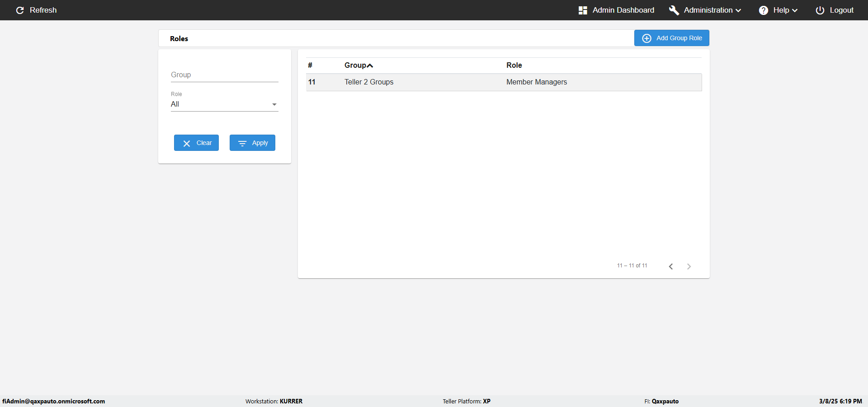Click the Admin Dashboard grid icon
This screenshot has width=868, height=407.
(x=583, y=10)
